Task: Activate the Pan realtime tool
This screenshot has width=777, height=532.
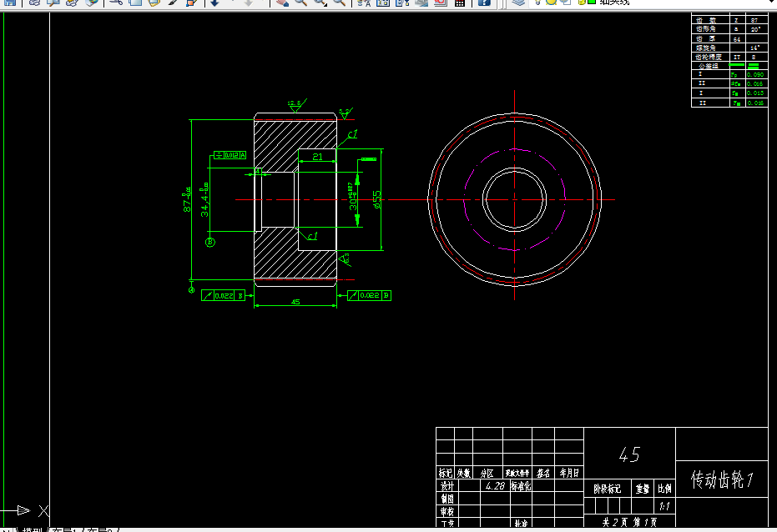Action: 282,3
